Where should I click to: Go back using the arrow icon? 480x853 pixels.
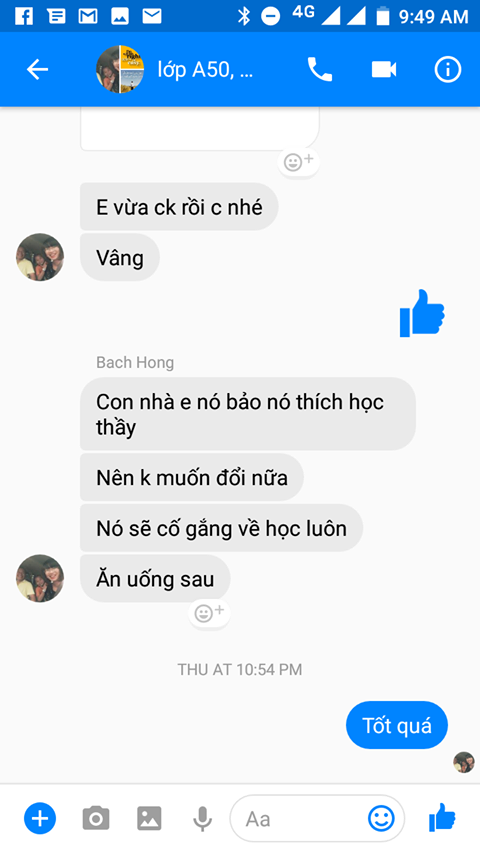coord(38,70)
